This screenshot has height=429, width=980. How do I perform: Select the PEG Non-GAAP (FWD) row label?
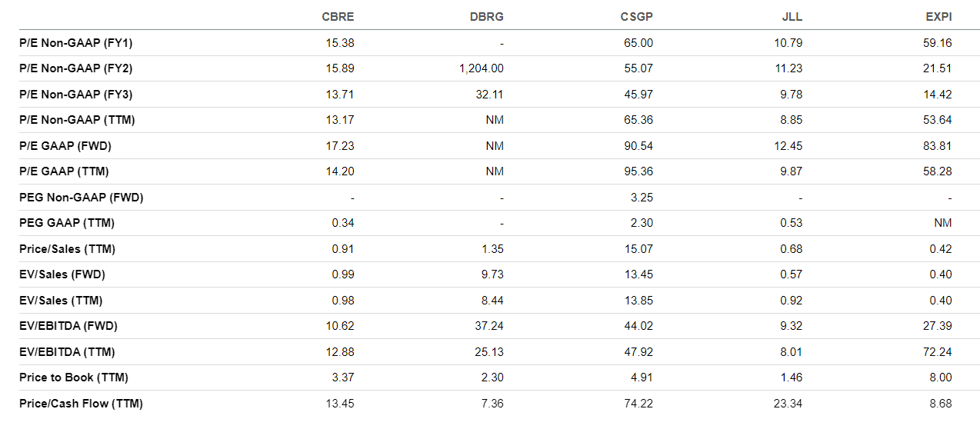click(x=82, y=198)
